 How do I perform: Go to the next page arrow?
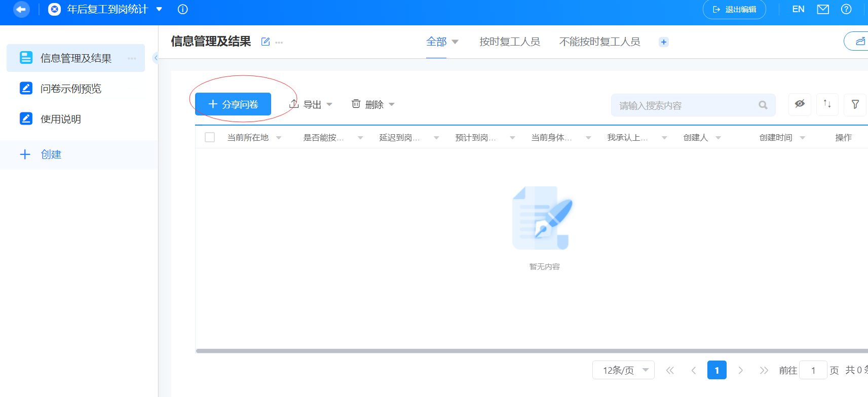coord(741,370)
